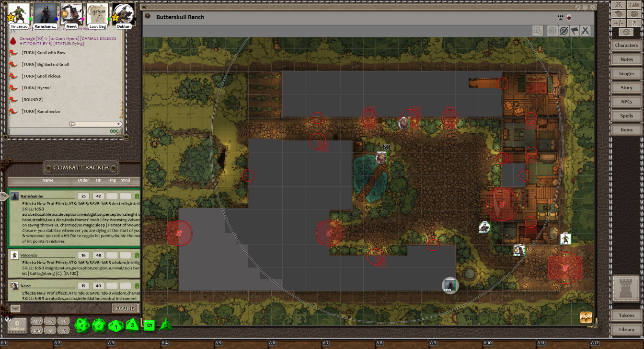Roll the green d8 die
The width and height of the screenshot is (644, 349).
133,326
